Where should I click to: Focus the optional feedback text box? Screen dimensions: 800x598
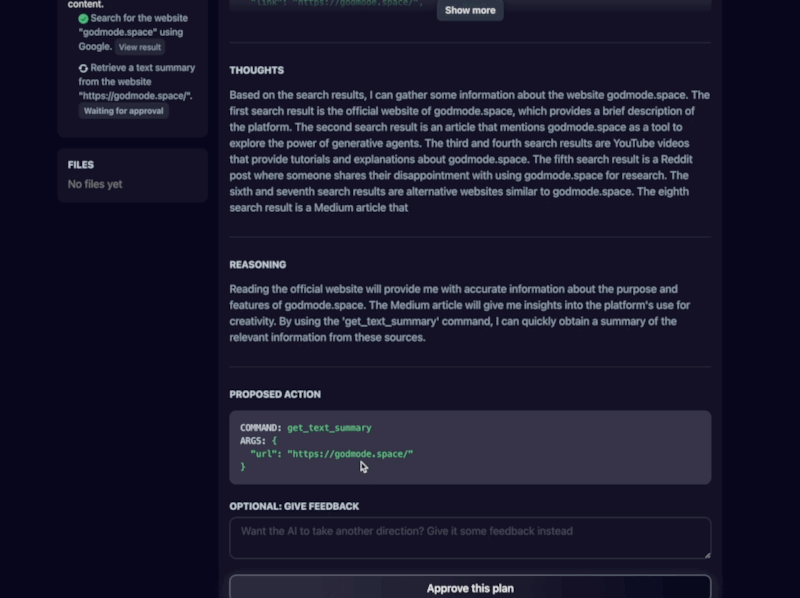[470, 538]
